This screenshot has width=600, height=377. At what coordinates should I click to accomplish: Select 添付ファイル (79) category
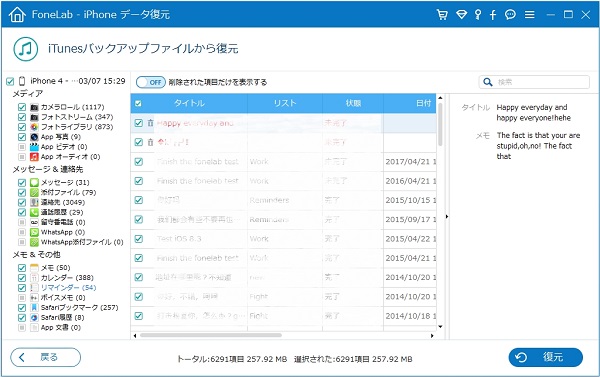pos(68,193)
